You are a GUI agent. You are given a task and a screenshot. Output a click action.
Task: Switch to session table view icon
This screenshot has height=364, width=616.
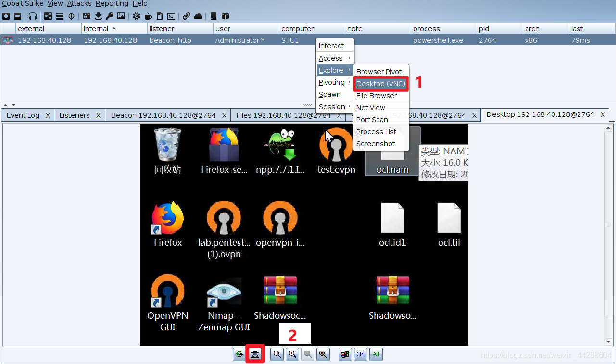(x=60, y=16)
